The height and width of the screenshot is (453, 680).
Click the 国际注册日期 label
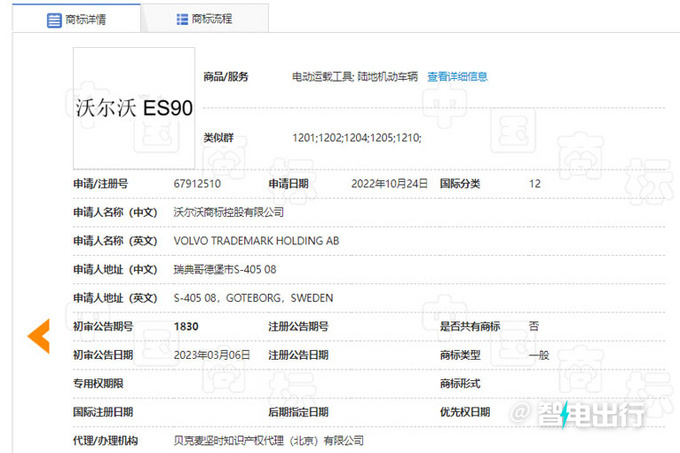pos(103,412)
